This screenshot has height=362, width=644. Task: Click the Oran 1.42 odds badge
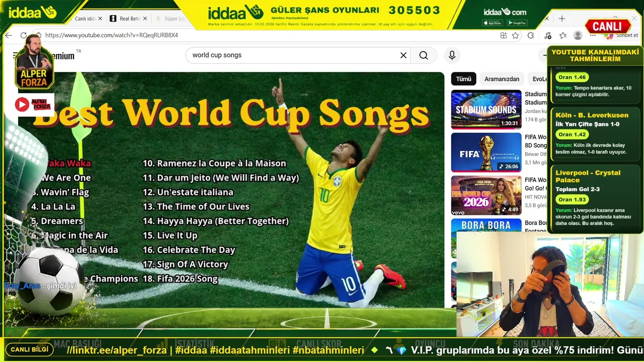click(x=572, y=134)
